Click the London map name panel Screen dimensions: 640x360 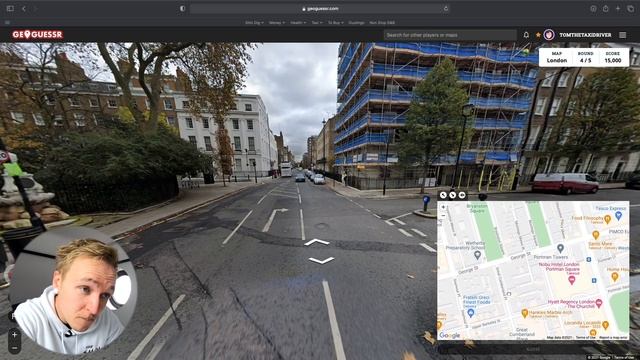(557, 57)
